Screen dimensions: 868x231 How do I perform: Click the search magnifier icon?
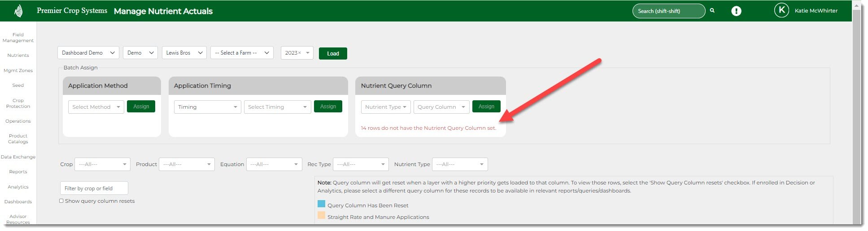click(x=712, y=11)
